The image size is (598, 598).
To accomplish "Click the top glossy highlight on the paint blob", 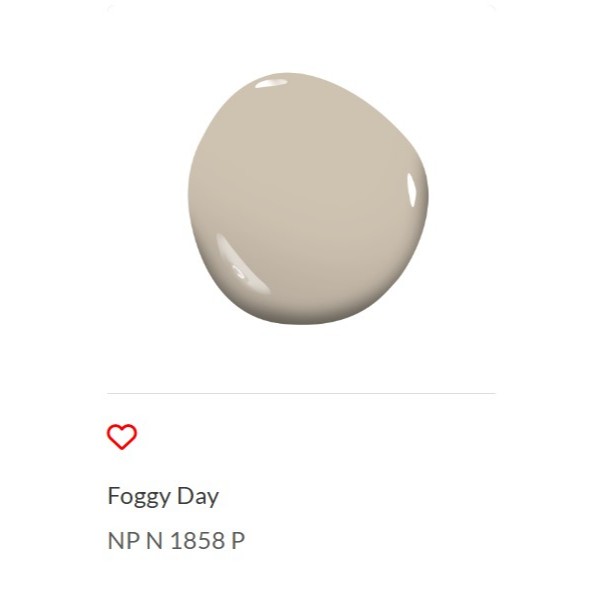I will [x=271, y=84].
